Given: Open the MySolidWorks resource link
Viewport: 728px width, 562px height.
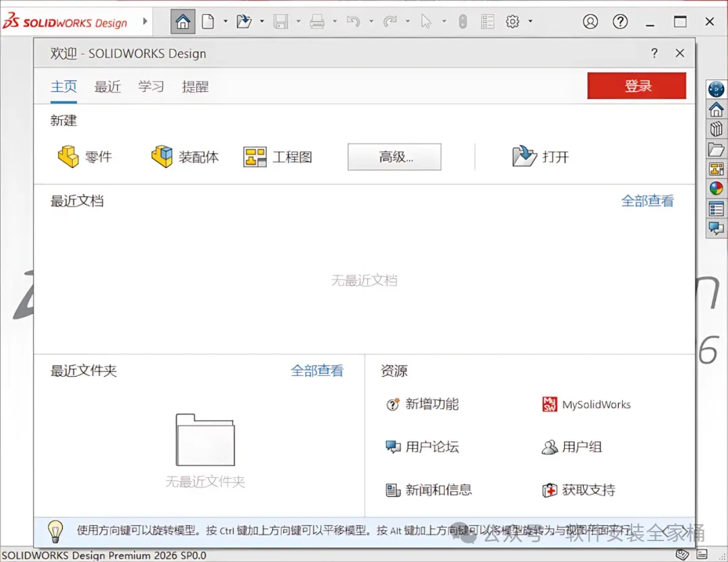Looking at the screenshot, I should 586,404.
